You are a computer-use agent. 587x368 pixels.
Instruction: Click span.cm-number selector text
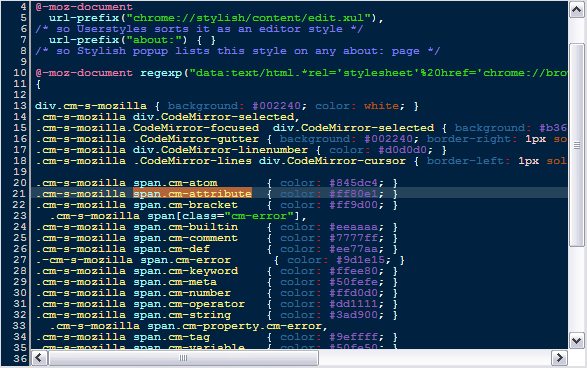[182, 293]
